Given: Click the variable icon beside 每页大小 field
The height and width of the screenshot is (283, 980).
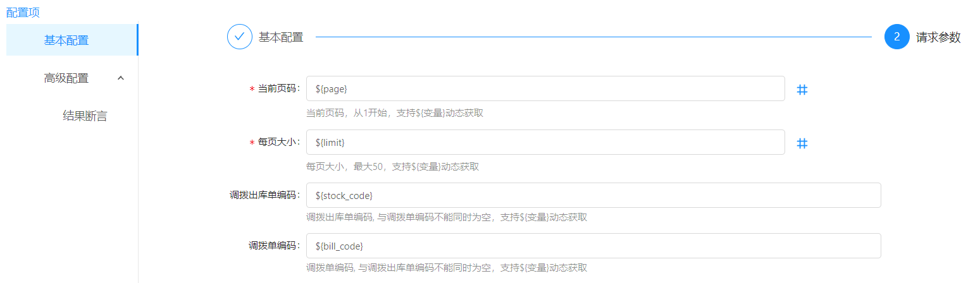Looking at the screenshot, I should point(802,143).
